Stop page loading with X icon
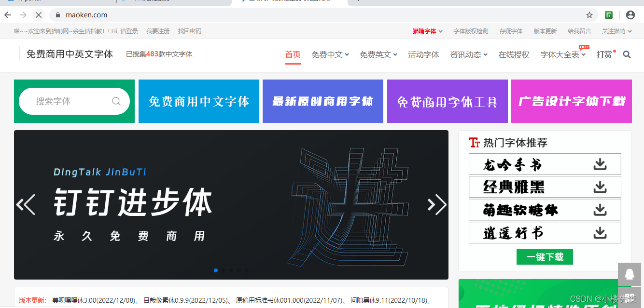 tap(39, 15)
